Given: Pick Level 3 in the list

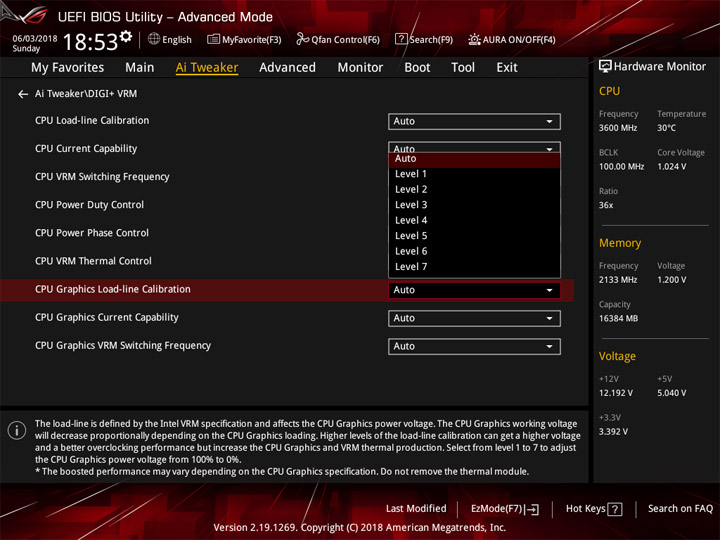Looking at the screenshot, I should click(x=474, y=205).
